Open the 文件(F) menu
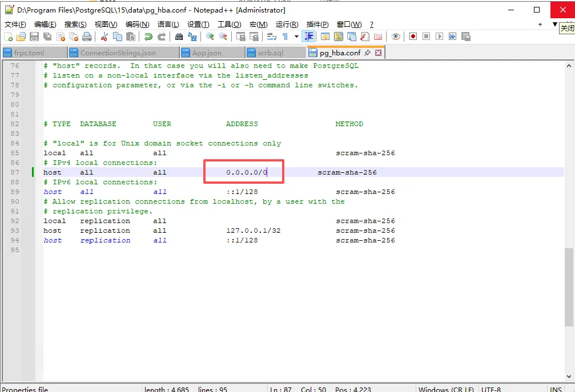Image resolution: width=575 pixels, height=392 pixels. (x=15, y=24)
